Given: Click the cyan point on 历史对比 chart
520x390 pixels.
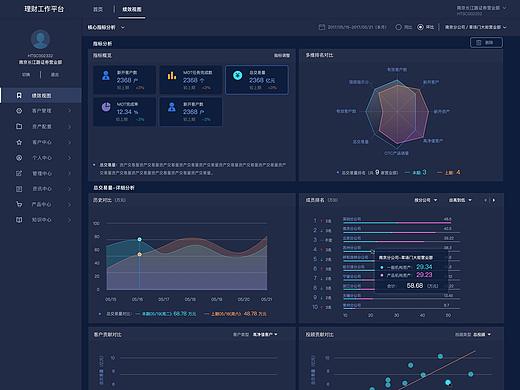Looking at the screenshot, I should pyautogui.click(x=140, y=239).
